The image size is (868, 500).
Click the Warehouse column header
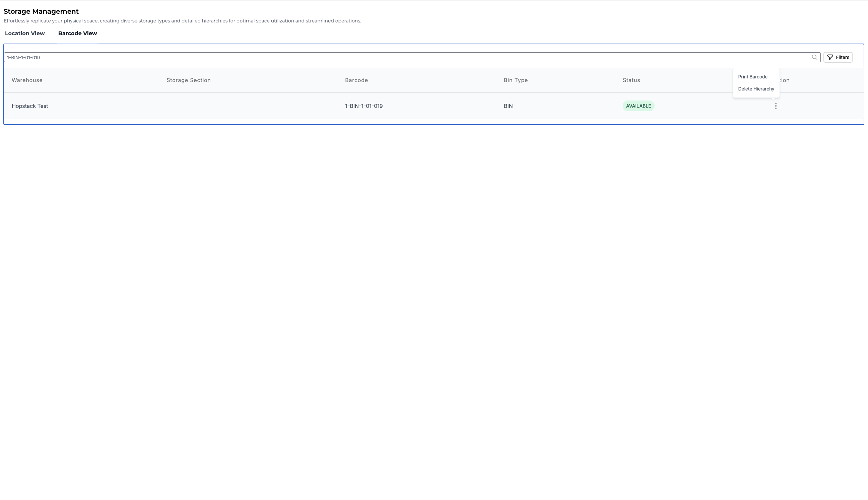tap(27, 80)
